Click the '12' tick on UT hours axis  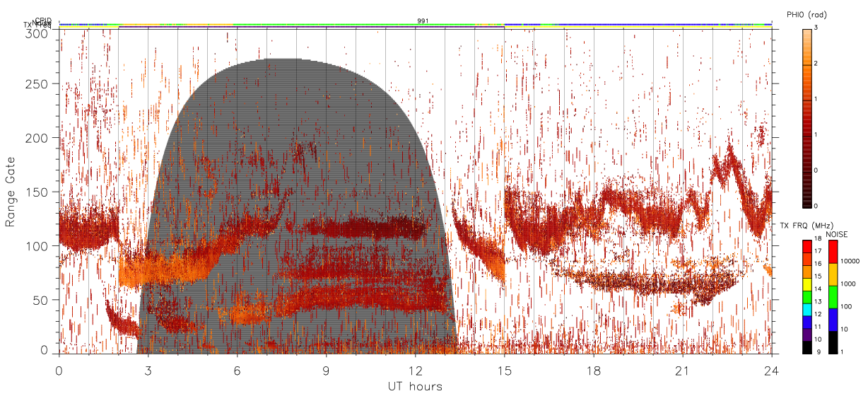[x=415, y=370]
